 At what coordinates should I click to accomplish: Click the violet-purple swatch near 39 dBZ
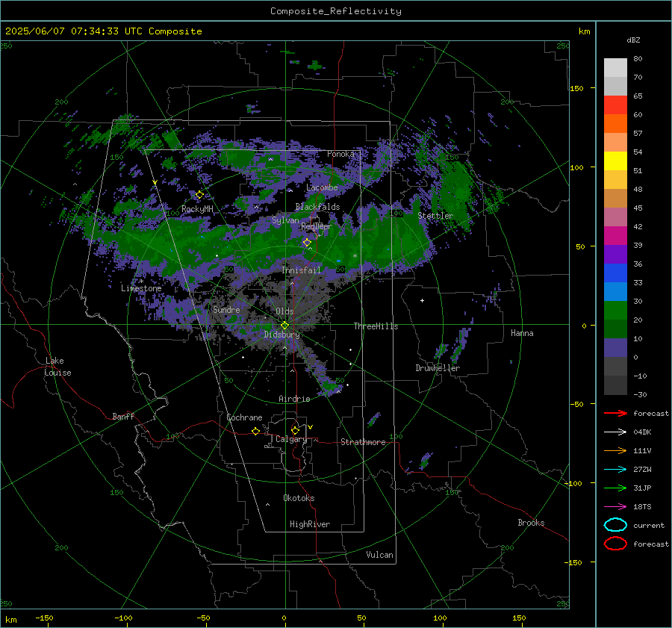[615, 254]
